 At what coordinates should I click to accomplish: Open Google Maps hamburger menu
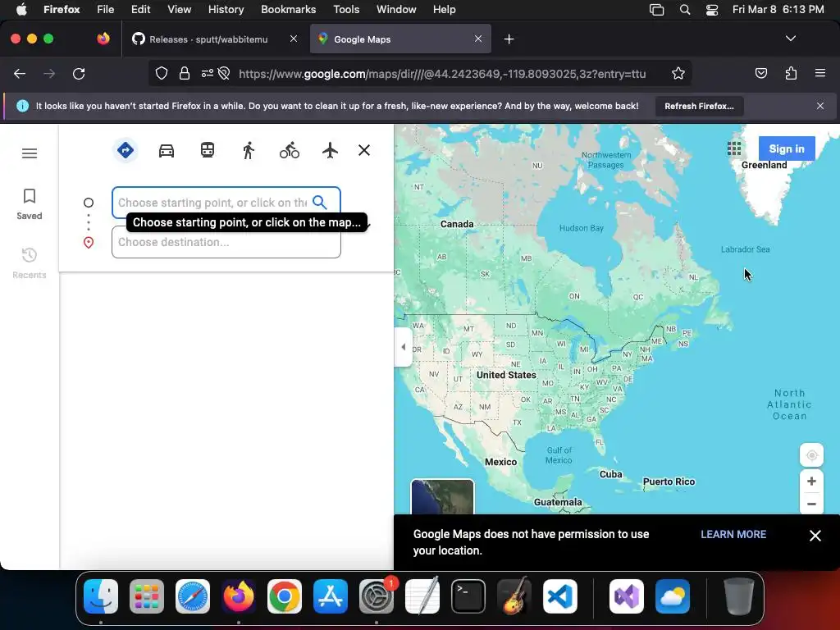(x=30, y=153)
